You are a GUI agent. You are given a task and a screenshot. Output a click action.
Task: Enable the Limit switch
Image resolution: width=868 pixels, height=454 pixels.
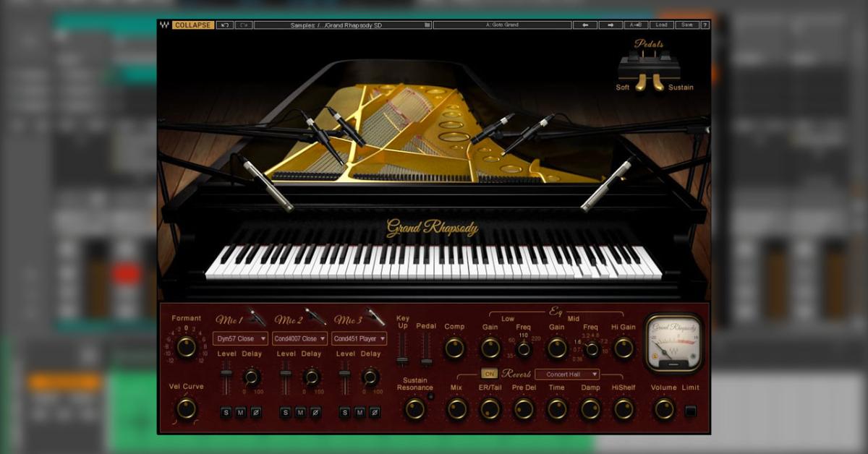click(691, 411)
